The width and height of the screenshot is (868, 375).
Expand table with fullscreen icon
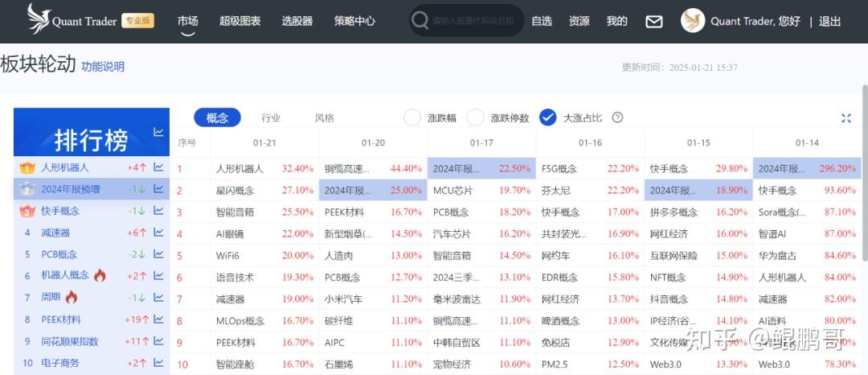click(845, 118)
